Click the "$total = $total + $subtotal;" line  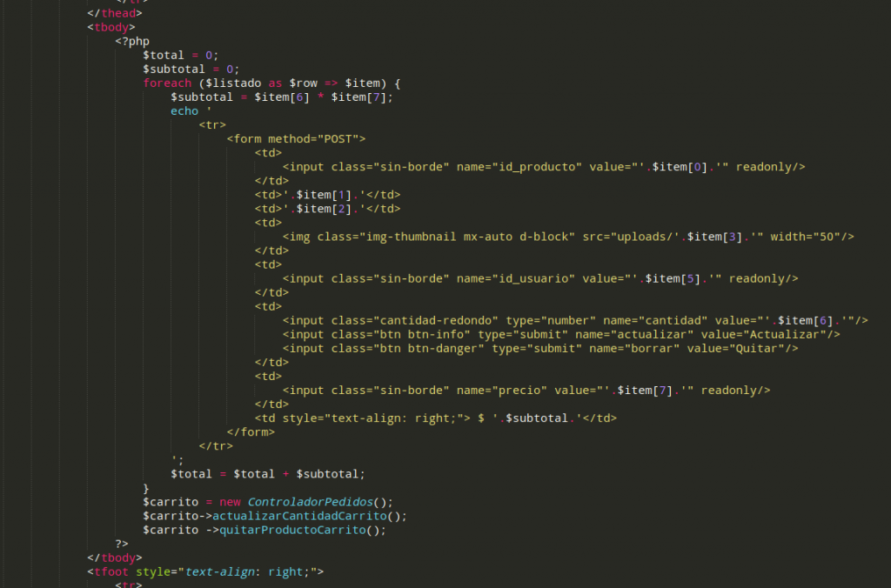[x=268, y=473]
